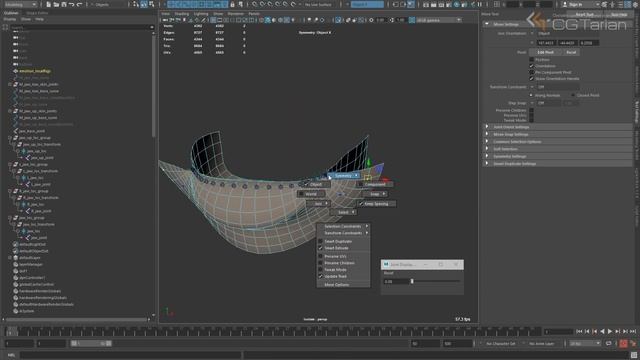The width and height of the screenshot is (640, 360).
Task: Redo the action via the status line
Action: pos(80,4)
